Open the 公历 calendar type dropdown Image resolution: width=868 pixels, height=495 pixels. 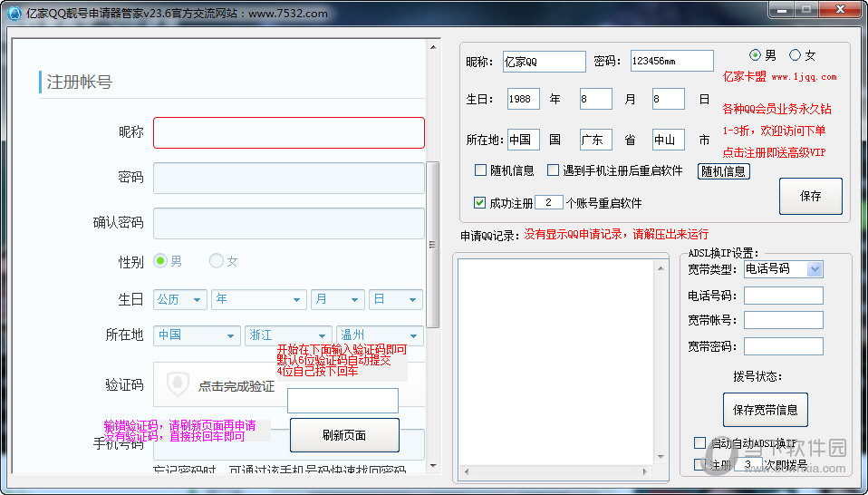180,299
